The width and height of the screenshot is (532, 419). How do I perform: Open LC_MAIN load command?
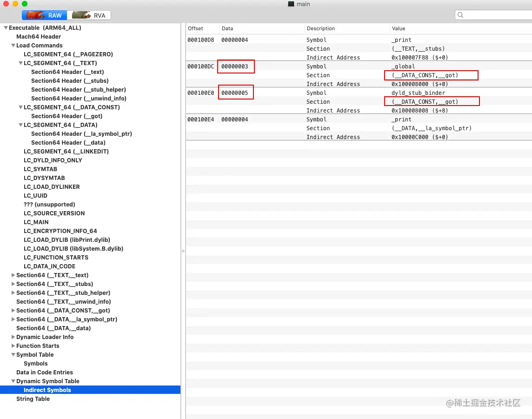tap(36, 222)
